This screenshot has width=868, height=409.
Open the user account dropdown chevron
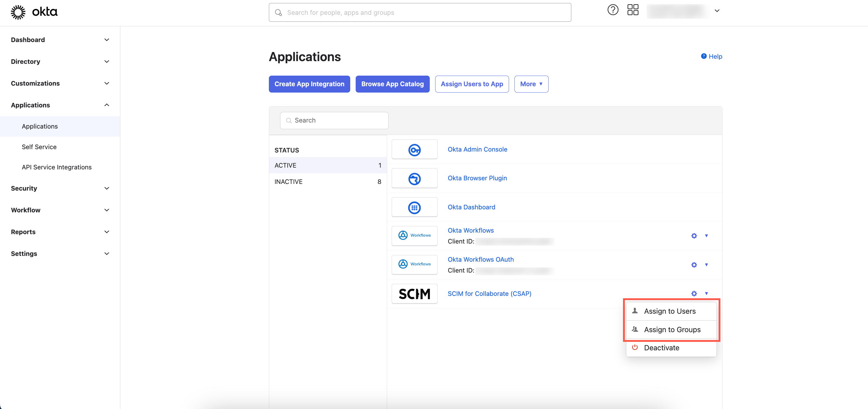(x=717, y=11)
